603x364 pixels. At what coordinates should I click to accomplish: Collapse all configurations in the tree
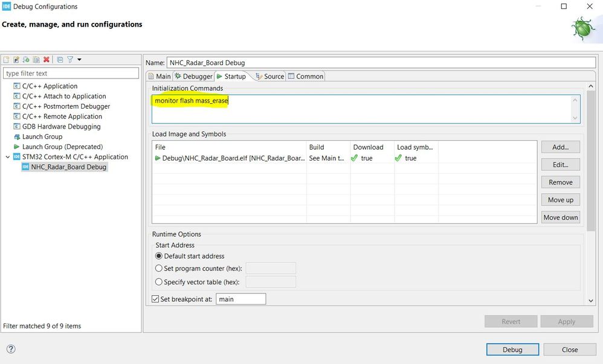click(60, 60)
